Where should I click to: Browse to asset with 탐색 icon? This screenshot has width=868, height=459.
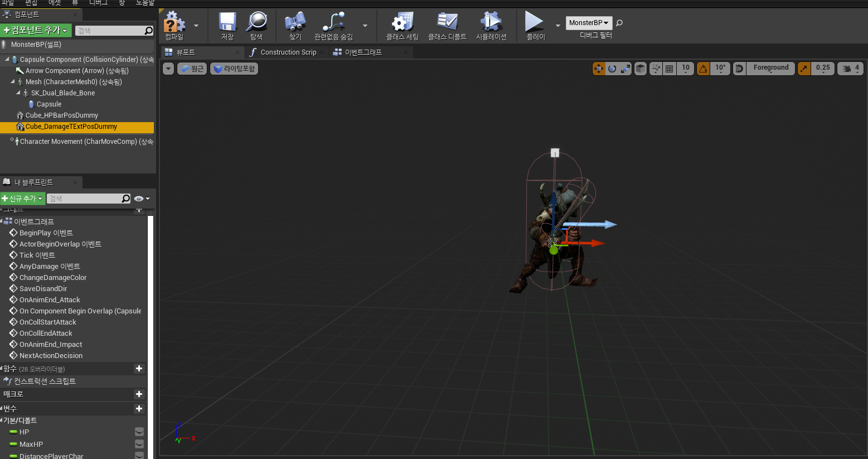[x=256, y=26]
